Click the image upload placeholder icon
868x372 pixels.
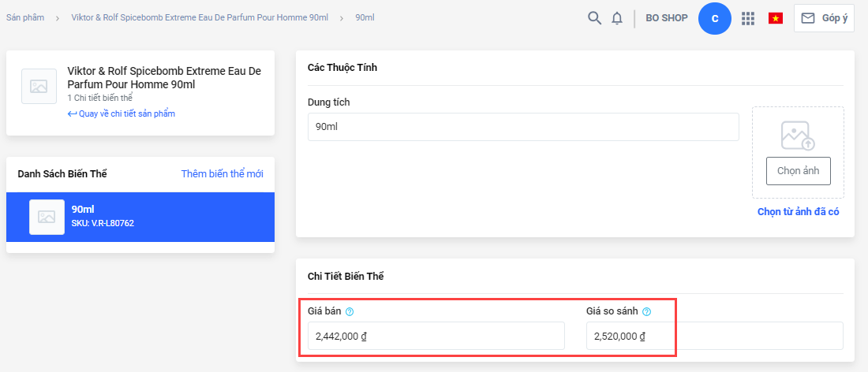[797, 136]
